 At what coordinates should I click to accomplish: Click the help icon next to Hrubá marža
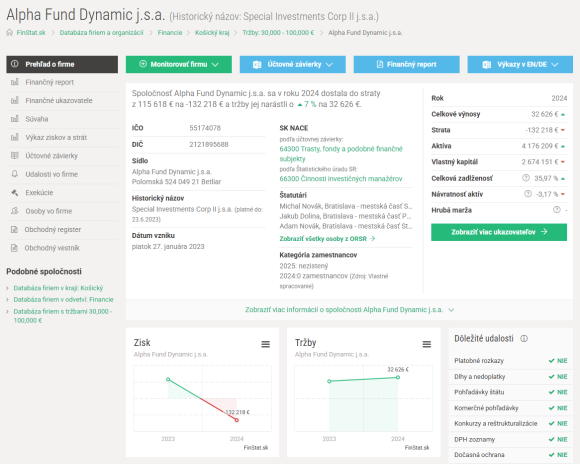click(556, 210)
